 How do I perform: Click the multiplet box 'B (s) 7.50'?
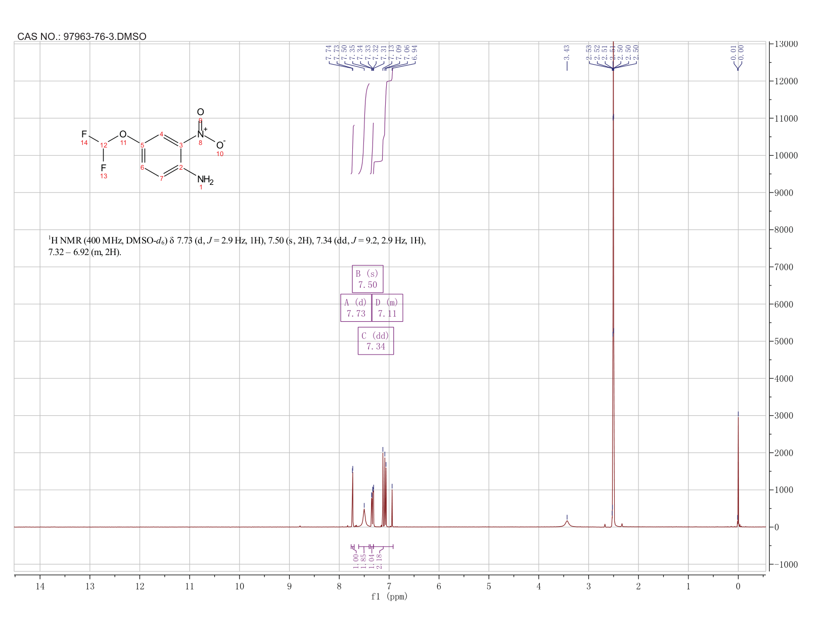pyautogui.click(x=367, y=279)
